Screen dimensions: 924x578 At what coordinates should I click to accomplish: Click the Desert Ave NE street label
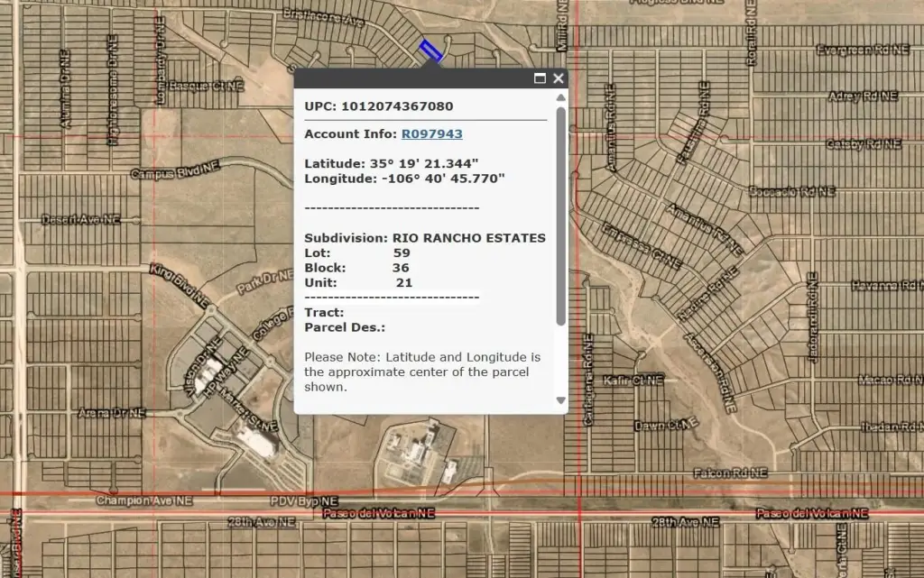pos(80,219)
